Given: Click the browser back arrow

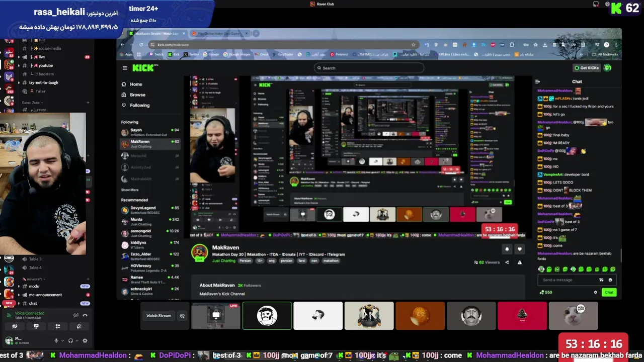Looking at the screenshot, I should coord(122,45).
